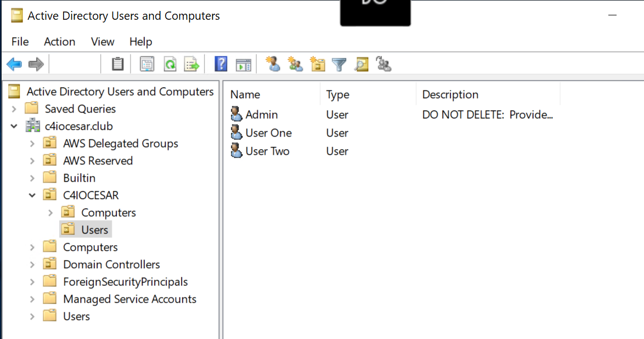Expand Computers under C4IOCESAR
This screenshot has width=644, height=339.
tap(50, 212)
